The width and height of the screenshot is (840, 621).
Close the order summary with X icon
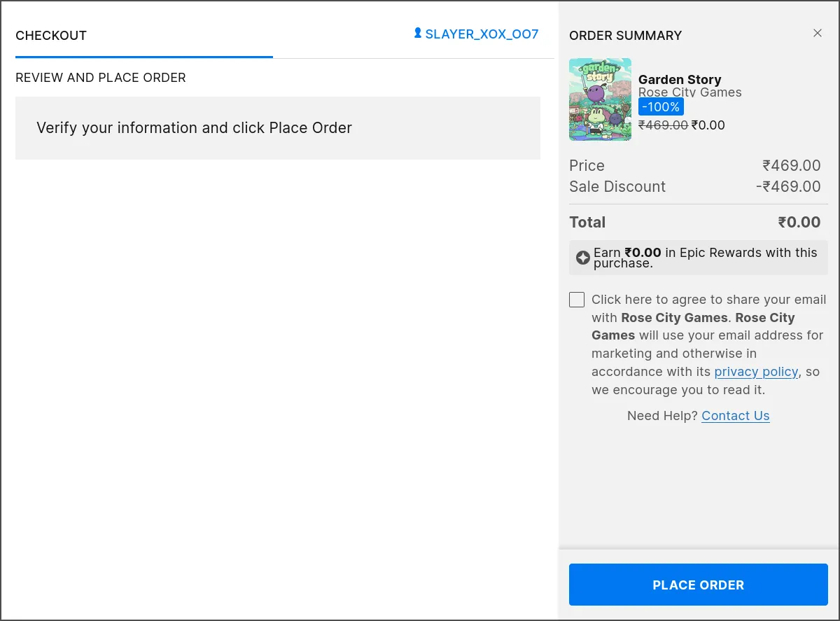[817, 33]
